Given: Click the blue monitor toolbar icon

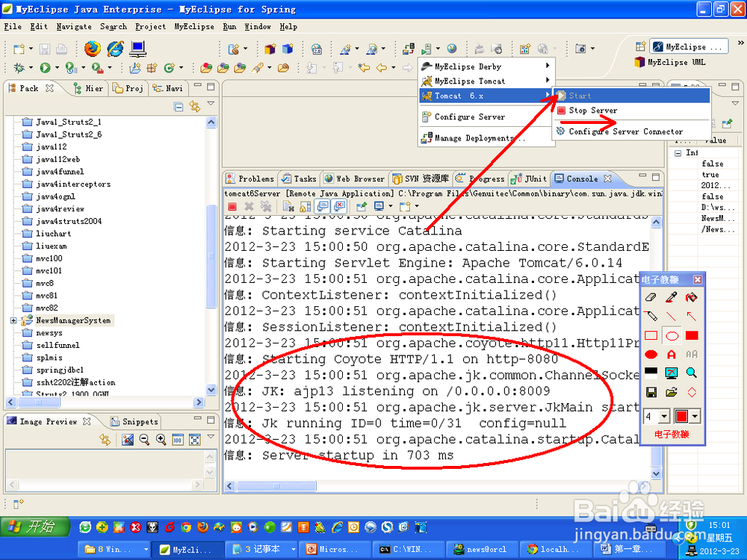Looking at the screenshot, I should (137, 48).
